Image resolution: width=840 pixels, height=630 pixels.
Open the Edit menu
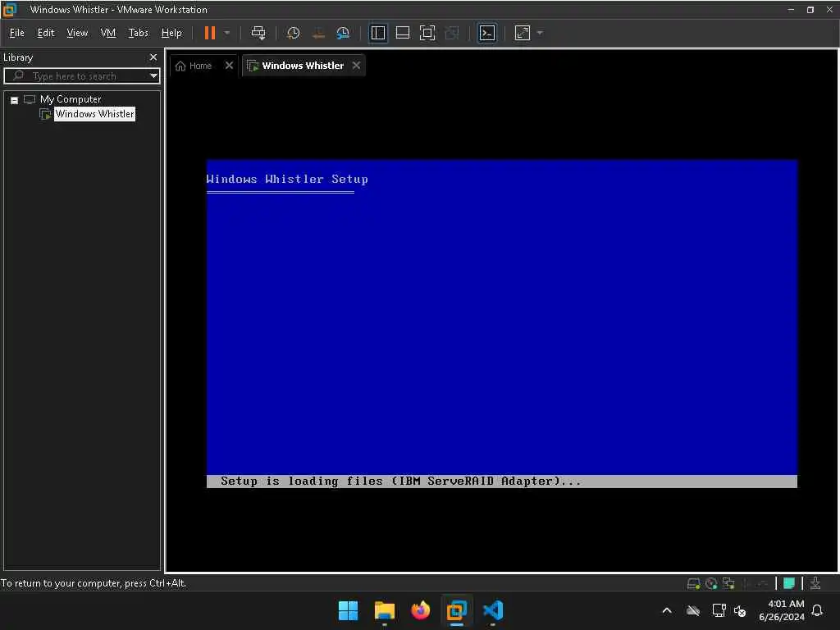tap(46, 33)
